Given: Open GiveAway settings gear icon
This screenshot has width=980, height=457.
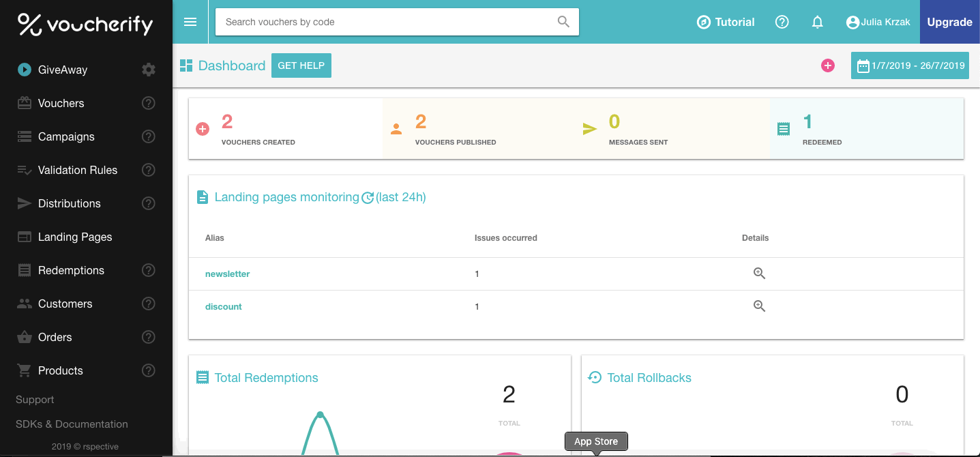Looking at the screenshot, I should (149, 70).
